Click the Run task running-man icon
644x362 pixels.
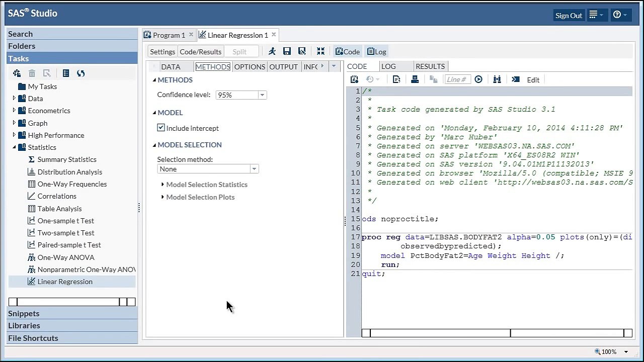[272, 51]
